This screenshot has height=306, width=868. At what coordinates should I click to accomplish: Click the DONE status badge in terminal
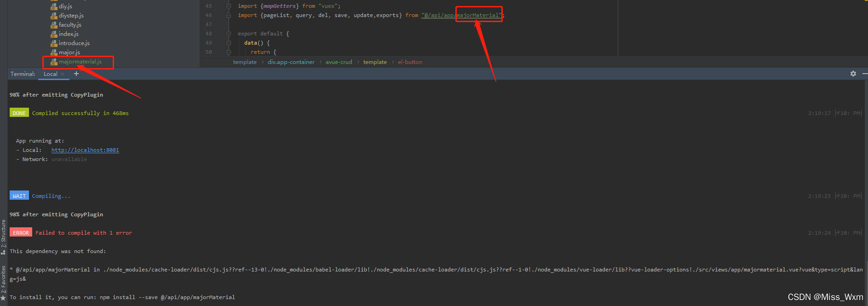tap(19, 113)
